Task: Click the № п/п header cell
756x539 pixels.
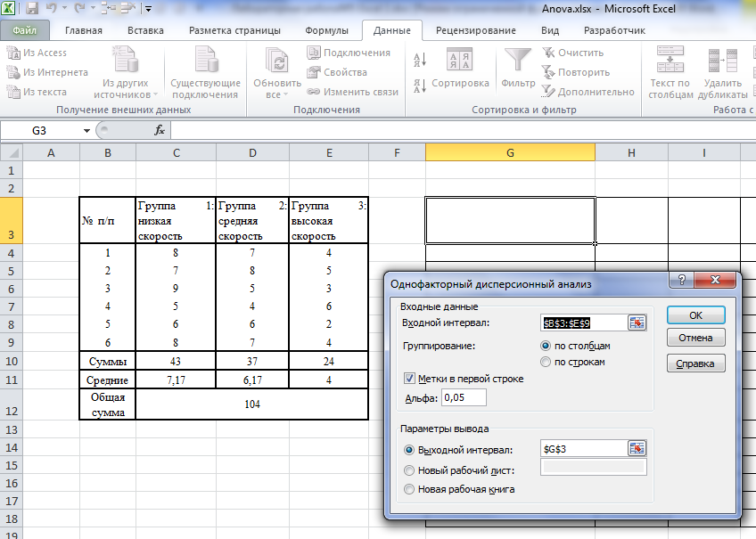Action: click(x=108, y=220)
